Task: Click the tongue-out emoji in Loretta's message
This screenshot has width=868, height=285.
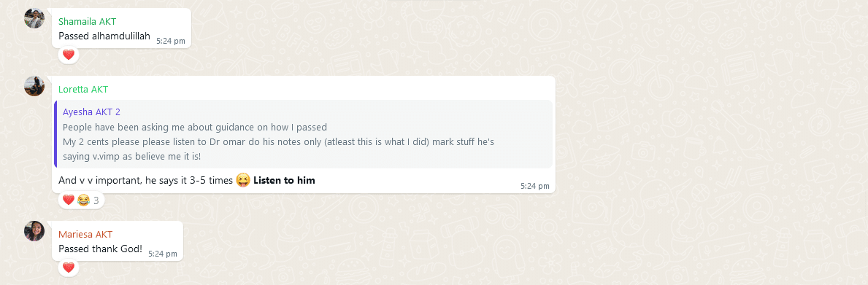Action: coord(243,180)
